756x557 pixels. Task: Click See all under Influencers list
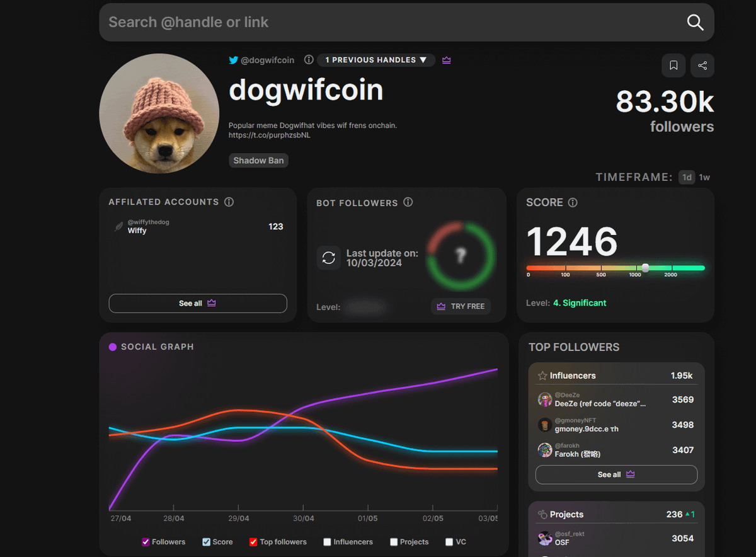tap(616, 474)
